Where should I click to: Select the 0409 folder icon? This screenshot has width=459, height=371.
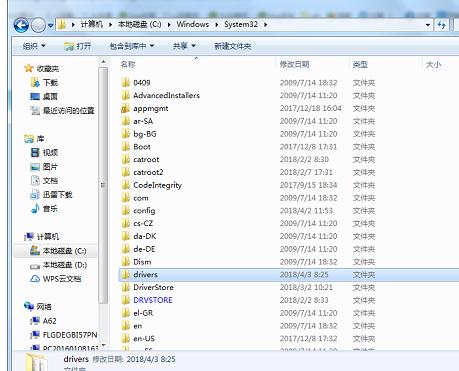(x=126, y=82)
